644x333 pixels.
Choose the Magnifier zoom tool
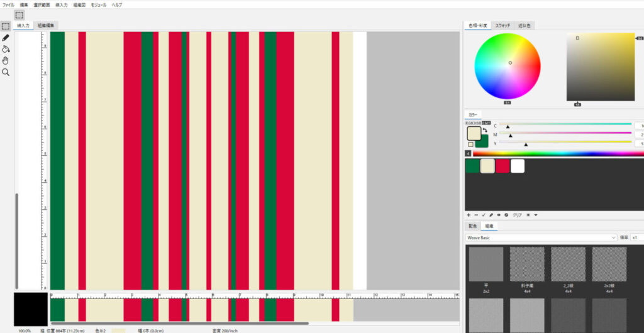(6, 72)
